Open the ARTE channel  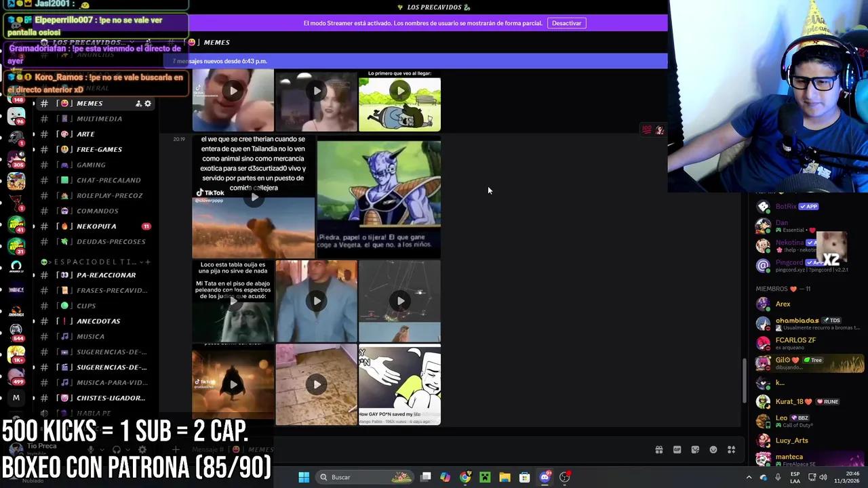coord(95,134)
